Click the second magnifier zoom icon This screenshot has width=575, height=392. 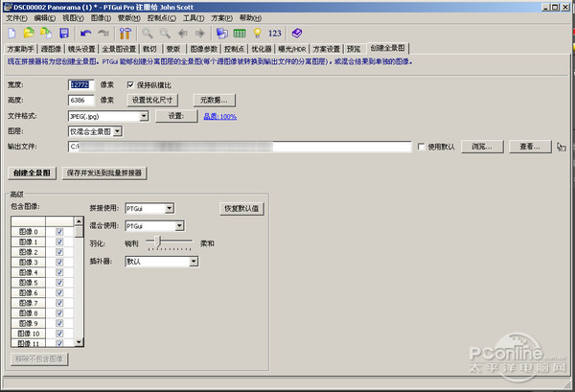click(165, 34)
